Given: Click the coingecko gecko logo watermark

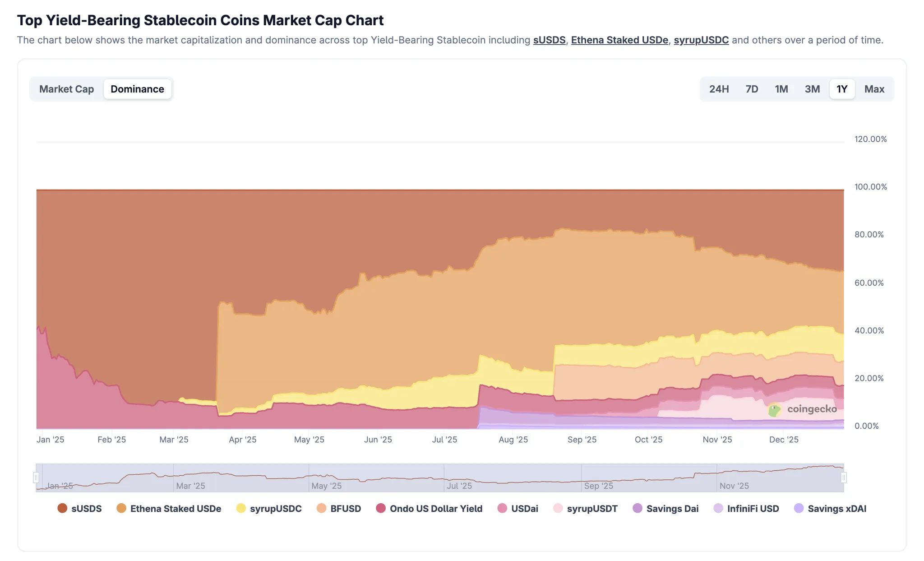Looking at the screenshot, I should coord(774,410).
